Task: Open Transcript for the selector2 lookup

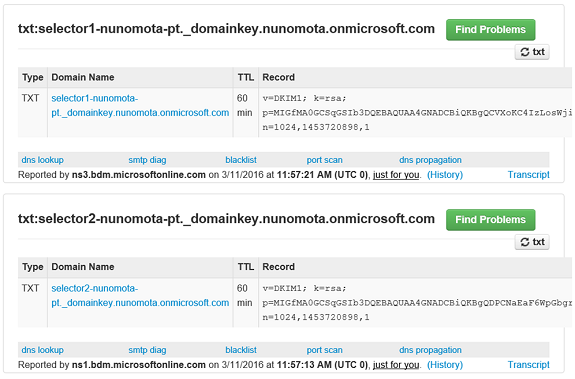Action: coord(528,365)
